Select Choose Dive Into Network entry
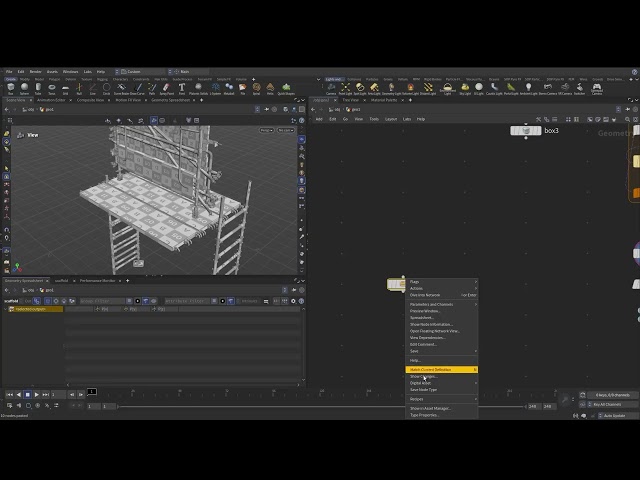640x480 pixels. click(441, 295)
